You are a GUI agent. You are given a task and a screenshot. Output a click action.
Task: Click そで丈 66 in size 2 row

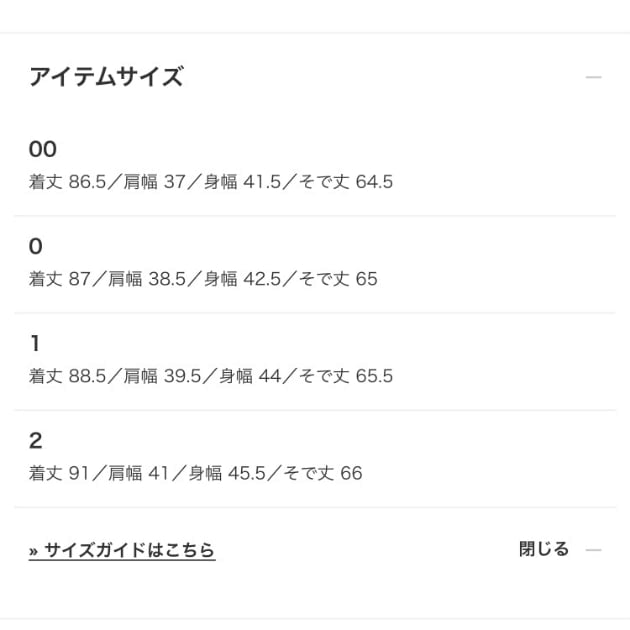(323, 473)
